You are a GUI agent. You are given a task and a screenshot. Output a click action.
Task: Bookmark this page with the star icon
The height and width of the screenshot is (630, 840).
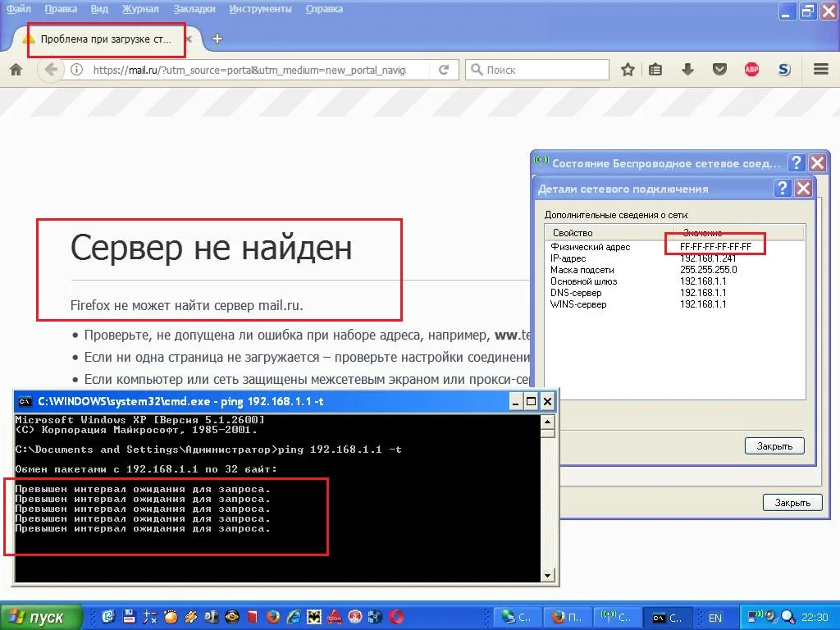point(628,70)
